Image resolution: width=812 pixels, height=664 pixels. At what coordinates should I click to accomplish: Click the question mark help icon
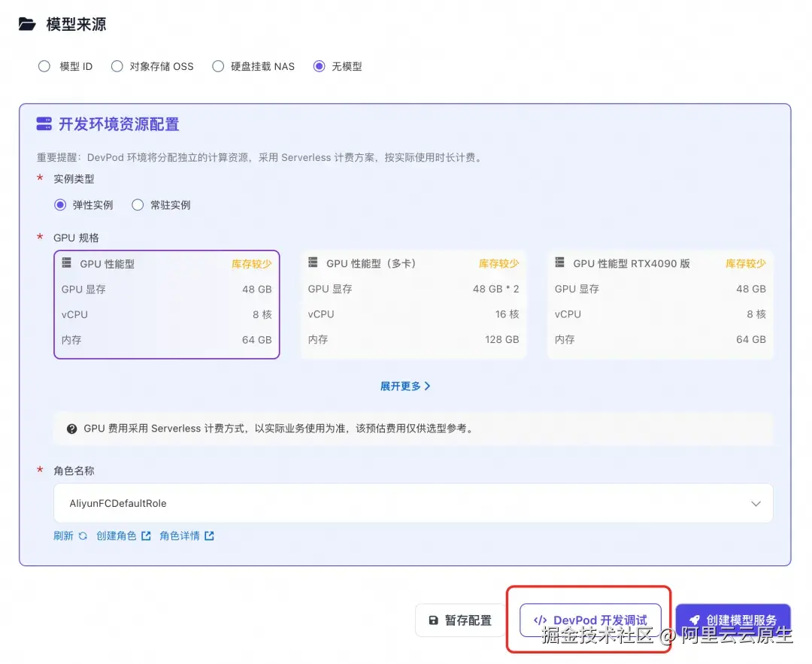point(72,429)
